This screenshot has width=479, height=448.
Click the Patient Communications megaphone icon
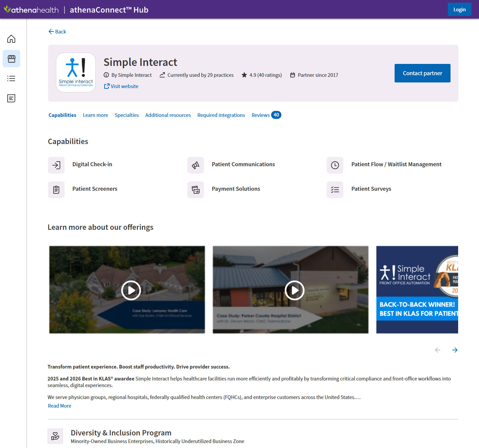tap(196, 165)
